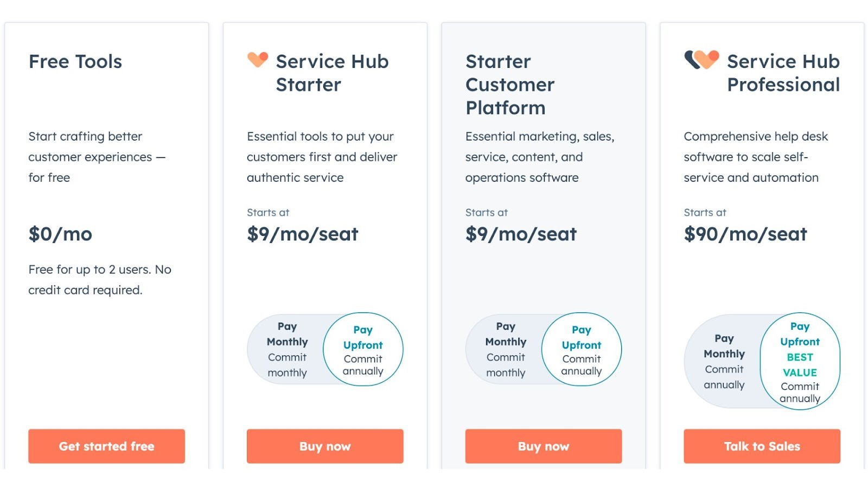Click the $9/mo/seat price on Starter Customer Platform
Image resolution: width=868 pixels, height=488 pixels.
pos(520,234)
